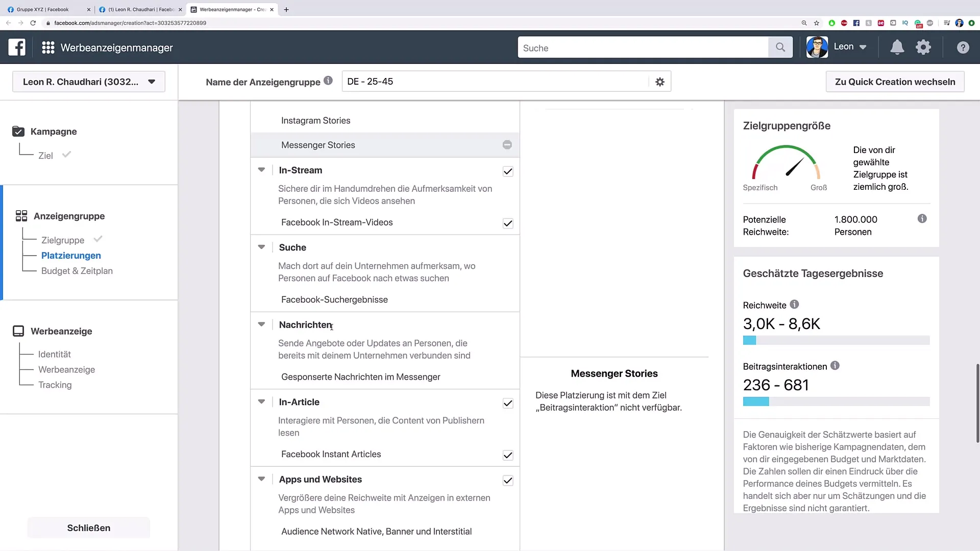Click the Suche search input field
Screen dimensions: 980x551
pyautogui.click(x=643, y=47)
